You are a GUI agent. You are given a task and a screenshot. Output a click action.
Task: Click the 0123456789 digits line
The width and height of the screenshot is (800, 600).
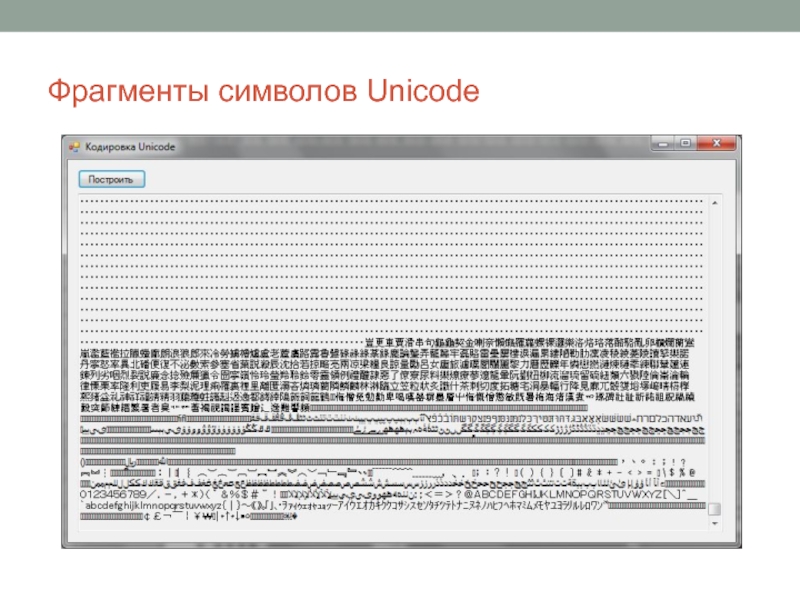point(113,494)
